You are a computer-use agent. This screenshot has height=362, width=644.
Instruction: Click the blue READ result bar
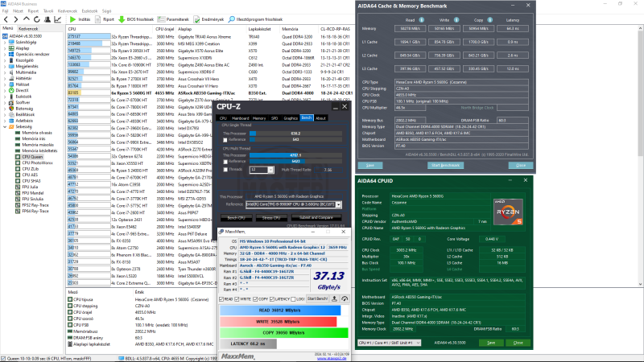click(x=280, y=311)
